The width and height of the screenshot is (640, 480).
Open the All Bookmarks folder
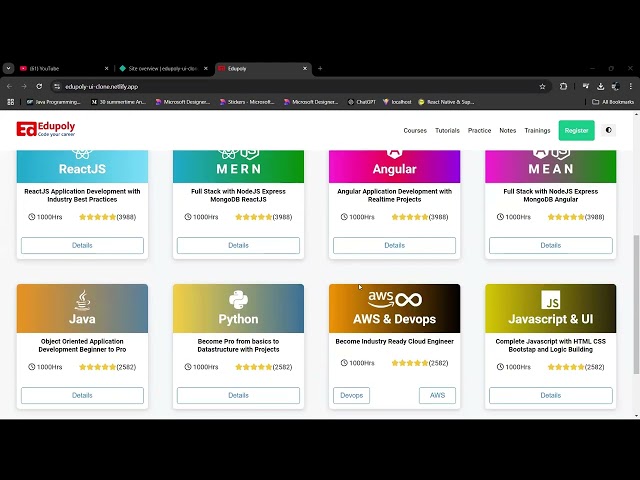click(613, 102)
